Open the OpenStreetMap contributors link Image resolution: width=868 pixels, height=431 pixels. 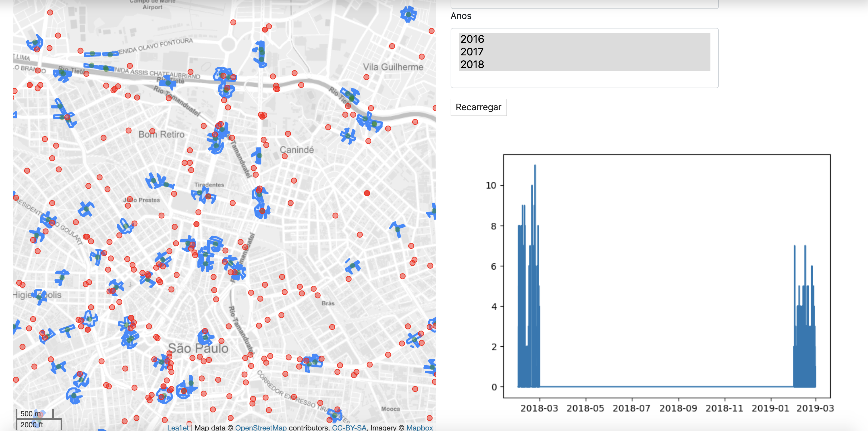pyautogui.click(x=261, y=427)
